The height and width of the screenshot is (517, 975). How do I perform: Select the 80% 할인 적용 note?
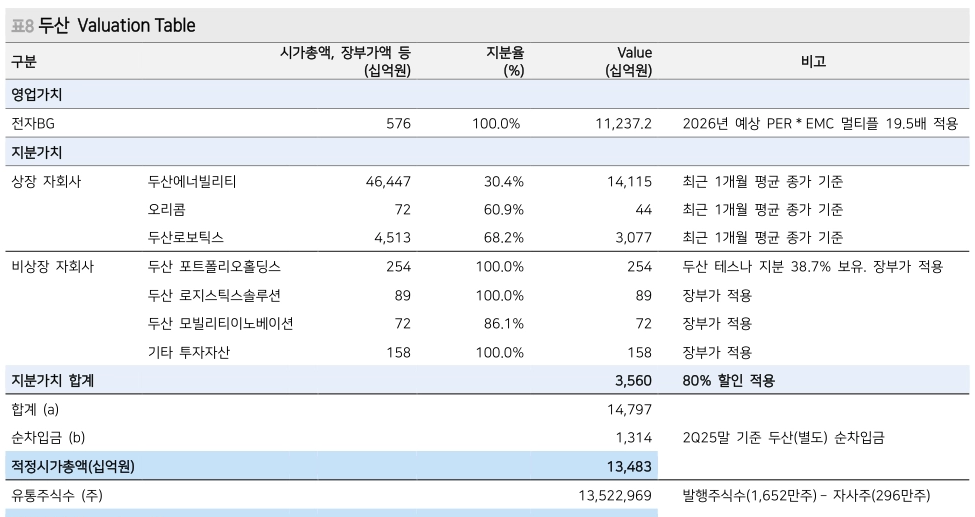(x=728, y=380)
